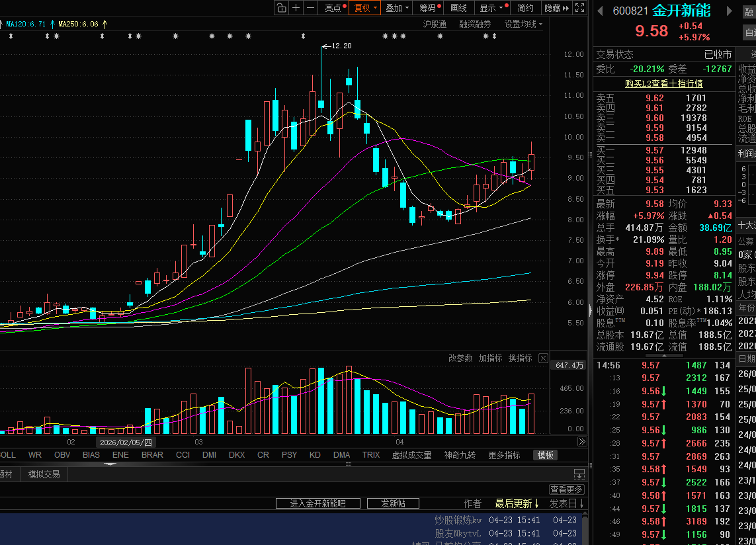Screen dimensions: 756x545
Task: Select the BRAR indicator tab
Action: point(152,455)
